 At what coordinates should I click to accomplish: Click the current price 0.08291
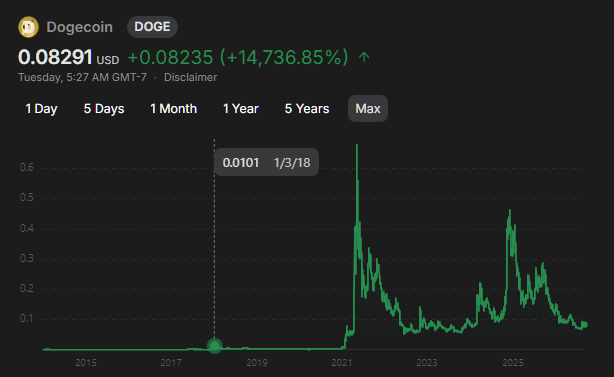click(x=55, y=57)
